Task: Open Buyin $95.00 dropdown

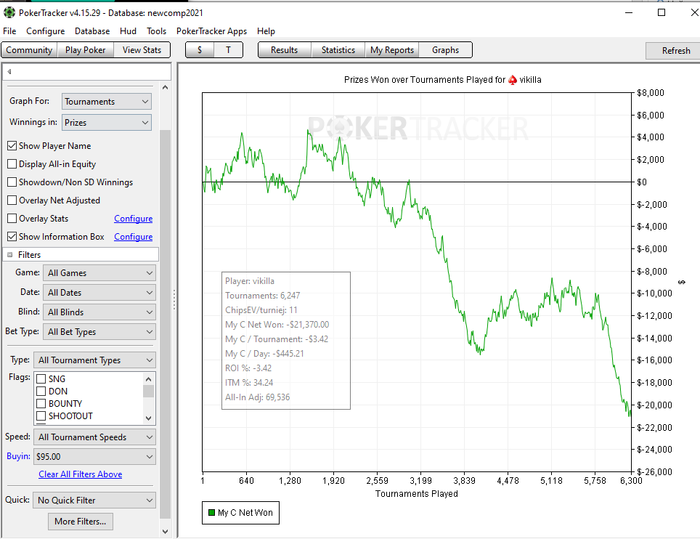Action: pyautogui.click(x=95, y=456)
